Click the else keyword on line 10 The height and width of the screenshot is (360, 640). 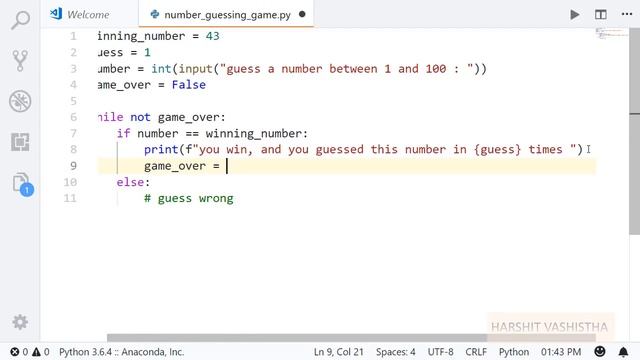click(130, 182)
